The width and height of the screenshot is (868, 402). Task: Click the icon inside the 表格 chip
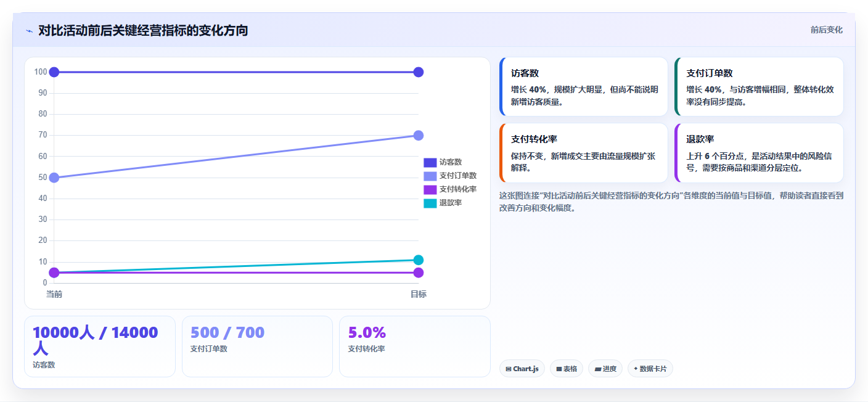click(x=559, y=369)
